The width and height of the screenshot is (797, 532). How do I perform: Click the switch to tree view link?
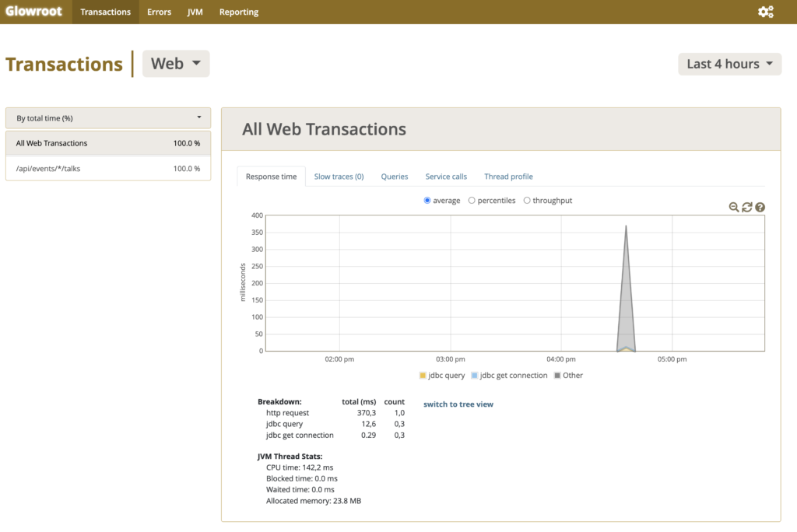(x=458, y=404)
